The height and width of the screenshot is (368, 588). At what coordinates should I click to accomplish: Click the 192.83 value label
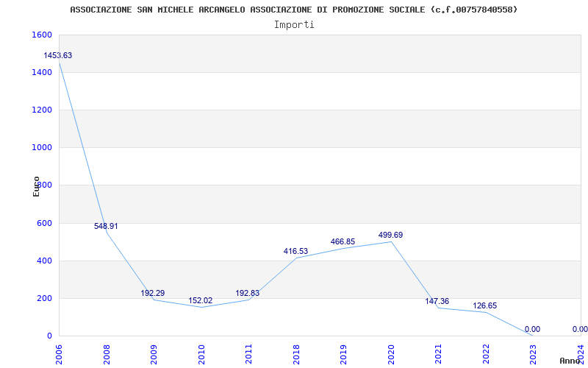point(248,294)
